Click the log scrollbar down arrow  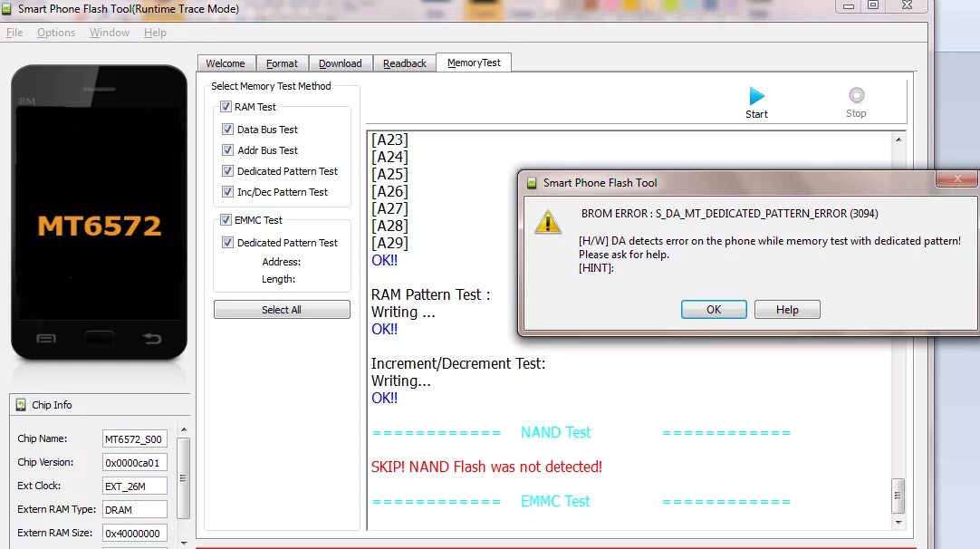pyautogui.click(x=898, y=522)
